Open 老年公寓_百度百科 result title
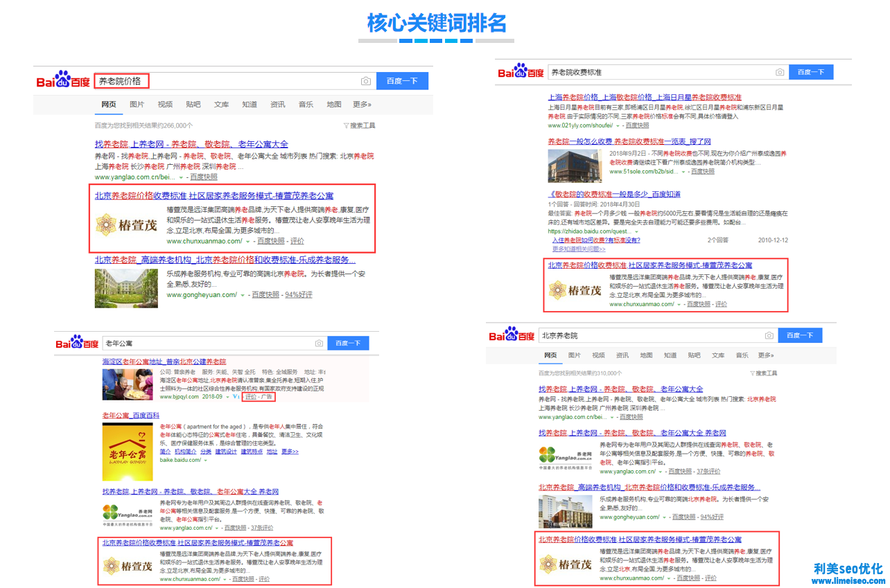890x588 pixels. tap(131, 416)
